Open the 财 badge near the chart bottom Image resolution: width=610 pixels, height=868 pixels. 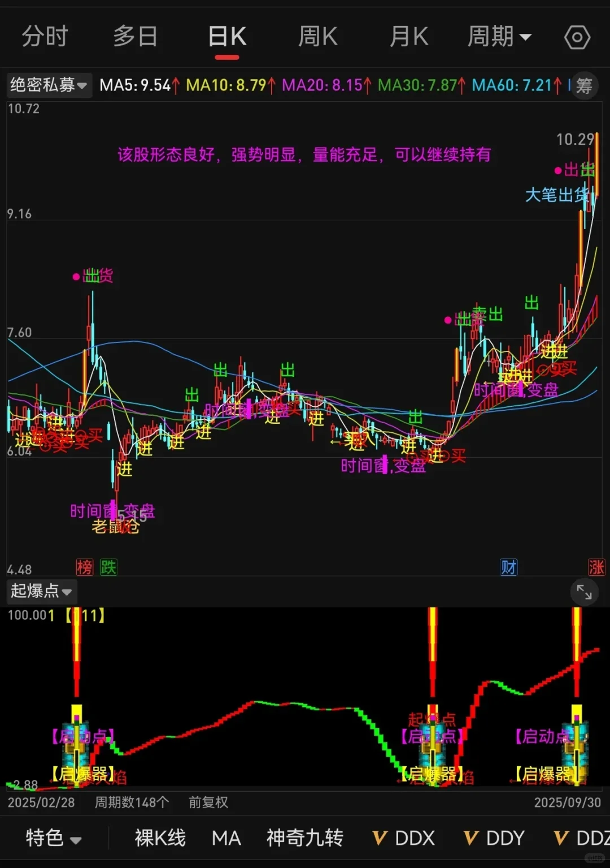click(509, 568)
